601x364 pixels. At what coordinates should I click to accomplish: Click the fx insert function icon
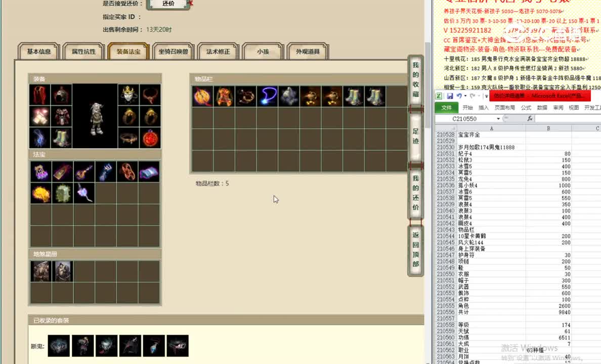[x=530, y=118]
